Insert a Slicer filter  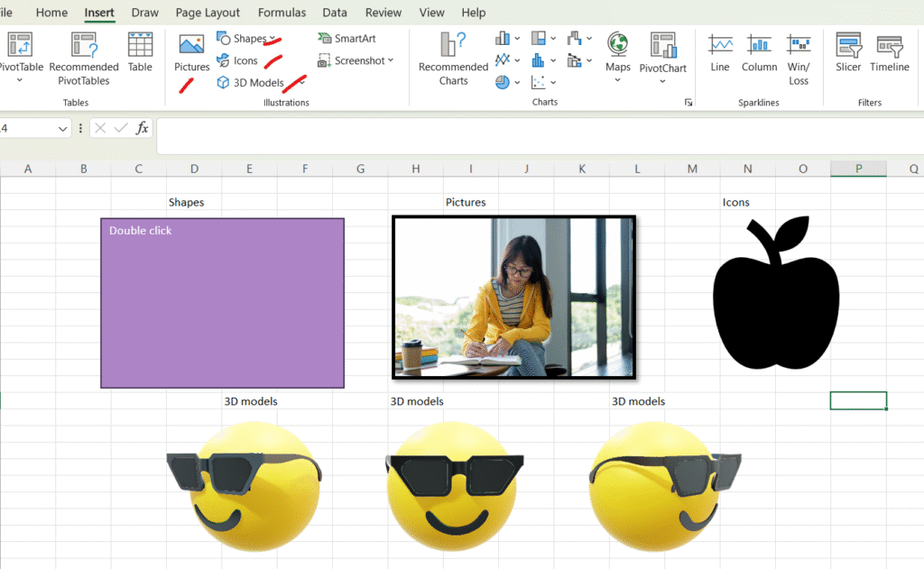(848, 52)
